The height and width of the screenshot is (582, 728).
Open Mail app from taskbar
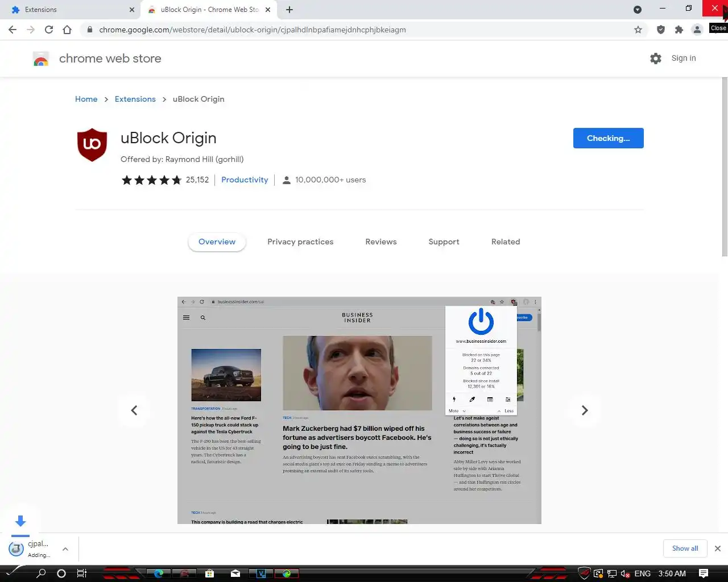tap(235, 573)
